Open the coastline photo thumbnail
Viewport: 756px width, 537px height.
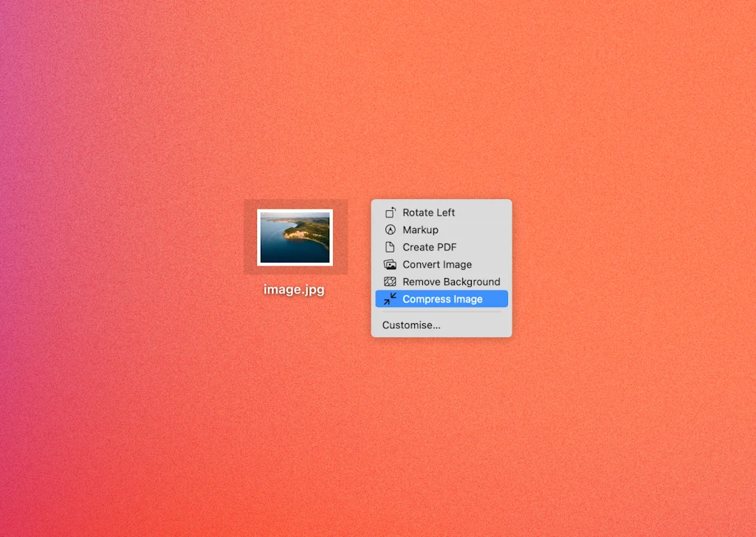[x=295, y=235]
